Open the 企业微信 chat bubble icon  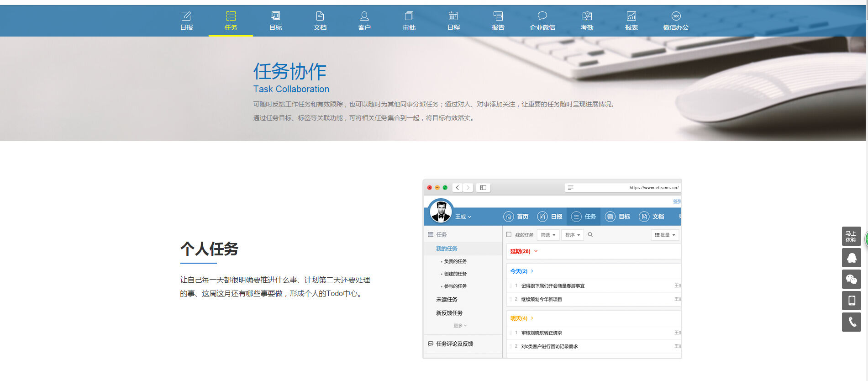click(x=542, y=16)
